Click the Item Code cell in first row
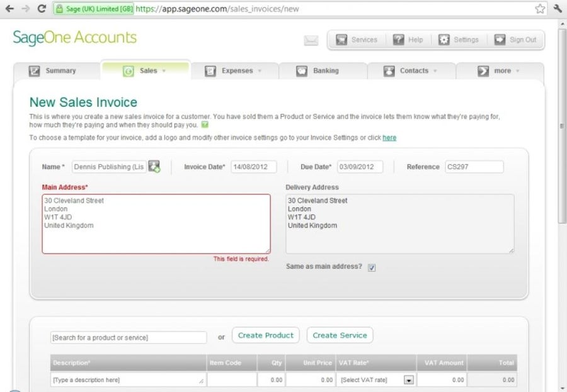The height and width of the screenshot is (392, 567). point(232,379)
